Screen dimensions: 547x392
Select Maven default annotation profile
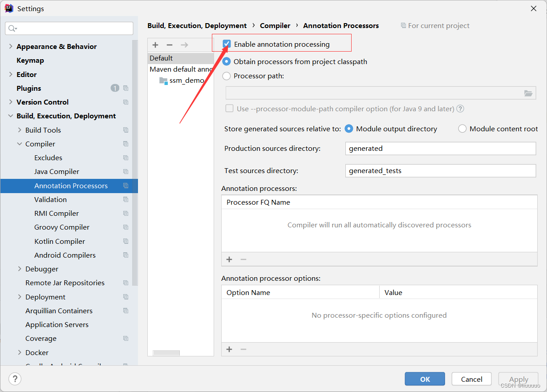tap(181, 69)
